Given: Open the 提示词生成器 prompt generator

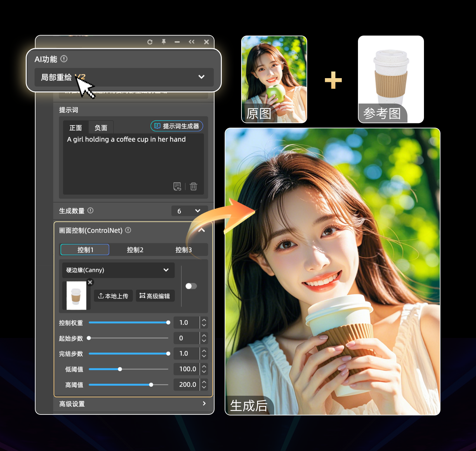Looking at the screenshot, I should point(177,126).
